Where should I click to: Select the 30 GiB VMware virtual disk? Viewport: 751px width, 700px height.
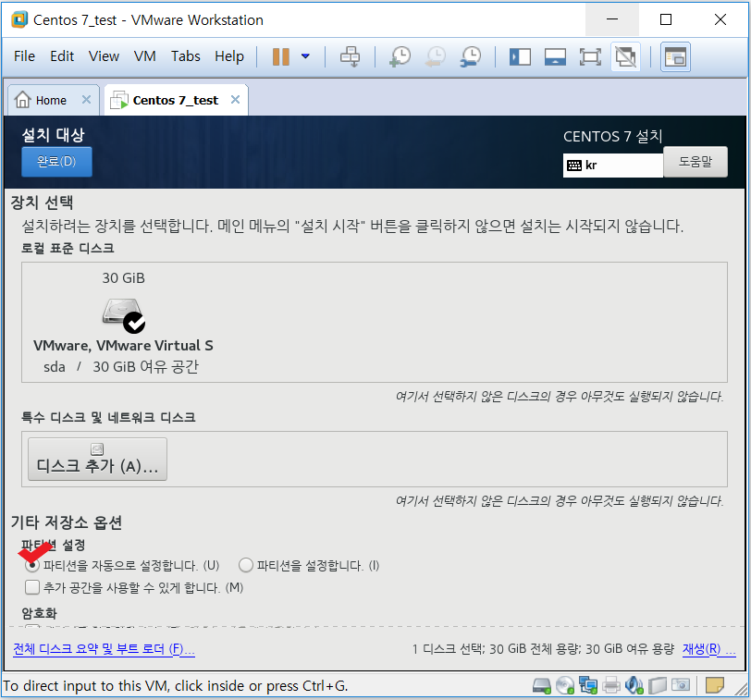123,324
